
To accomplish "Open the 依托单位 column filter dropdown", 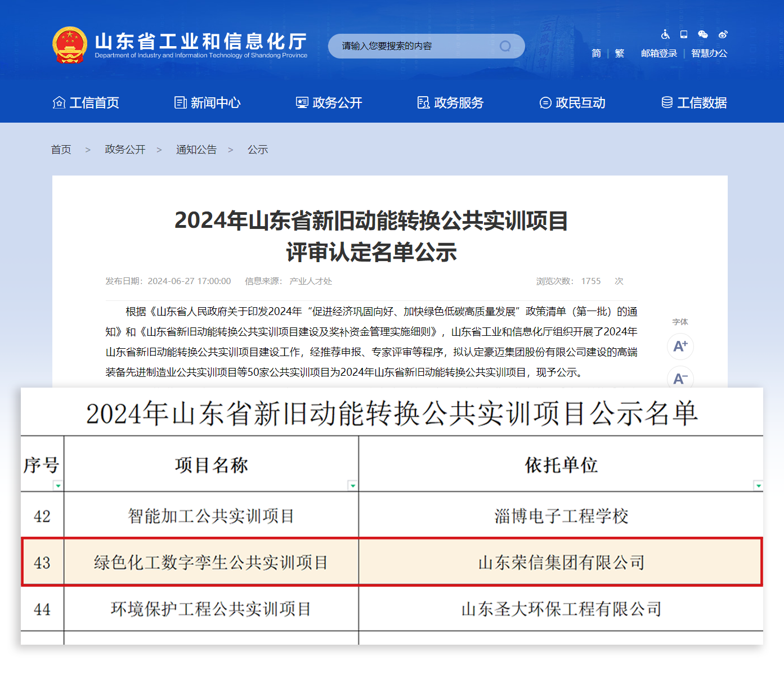I will [758, 485].
